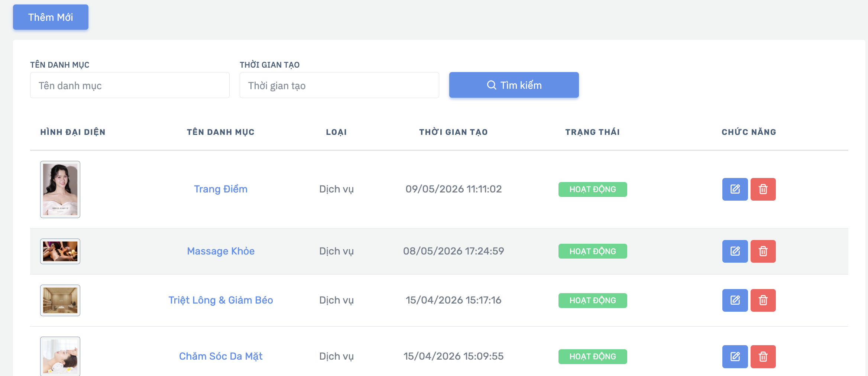View the Massage Khỏe thumbnail image
This screenshot has width=868, height=376.
(x=60, y=251)
